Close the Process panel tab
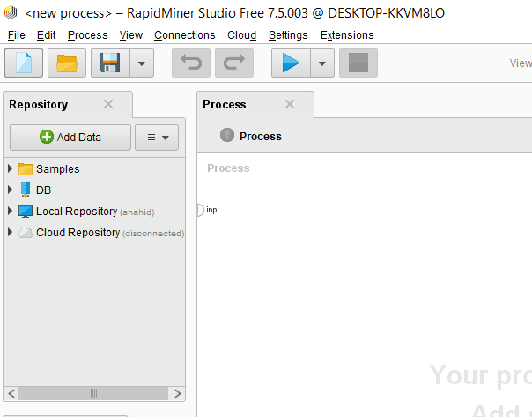The height and width of the screenshot is (417, 532). 290,104
